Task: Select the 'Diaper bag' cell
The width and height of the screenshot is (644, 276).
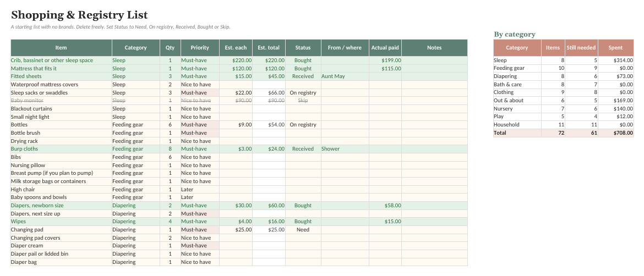Action: [x=61, y=262]
